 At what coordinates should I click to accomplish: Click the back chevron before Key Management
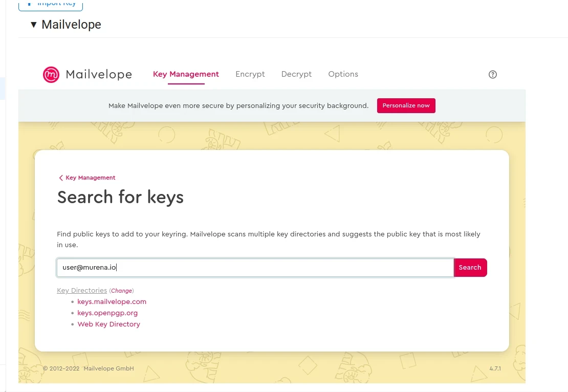61,178
